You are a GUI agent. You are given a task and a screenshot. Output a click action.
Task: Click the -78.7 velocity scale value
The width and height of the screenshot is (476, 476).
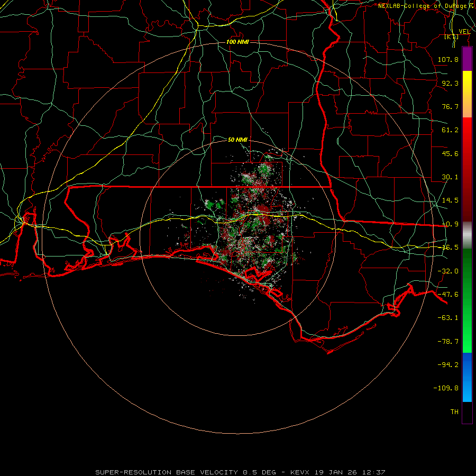click(x=448, y=342)
